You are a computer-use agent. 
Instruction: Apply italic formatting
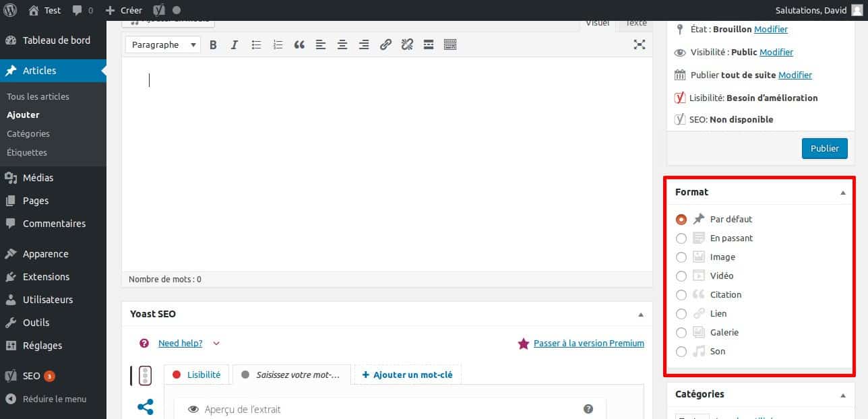(x=234, y=44)
